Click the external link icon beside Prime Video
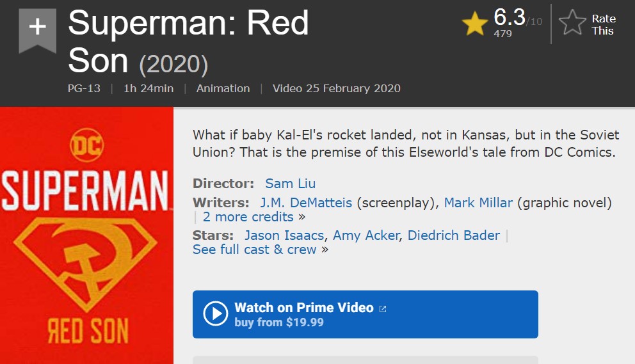This screenshot has height=364, width=635. (x=383, y=308)
